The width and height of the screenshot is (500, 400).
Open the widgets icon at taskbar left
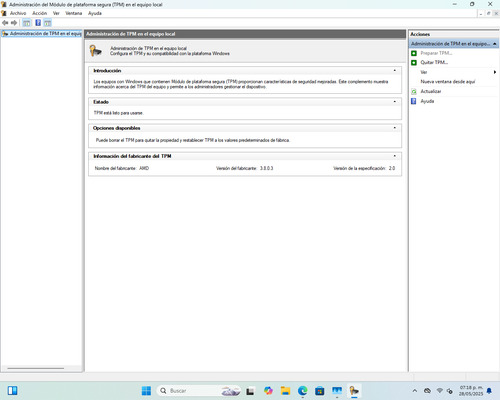point(12,391)
